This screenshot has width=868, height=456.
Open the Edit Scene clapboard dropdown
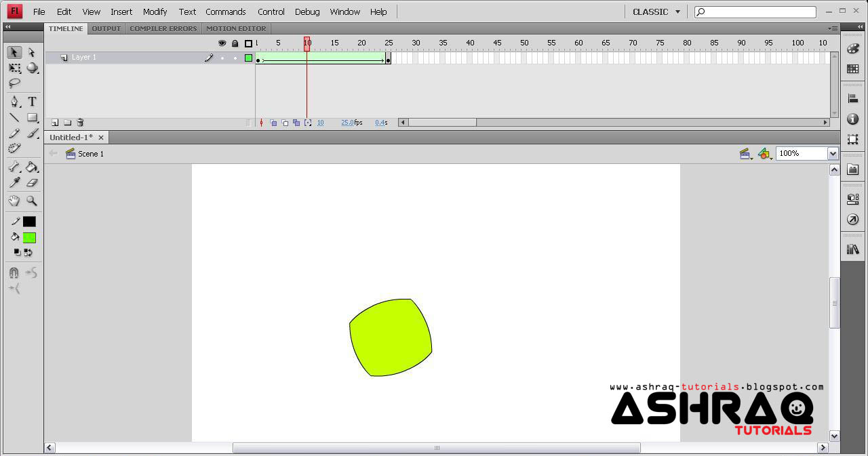(746, 154)
